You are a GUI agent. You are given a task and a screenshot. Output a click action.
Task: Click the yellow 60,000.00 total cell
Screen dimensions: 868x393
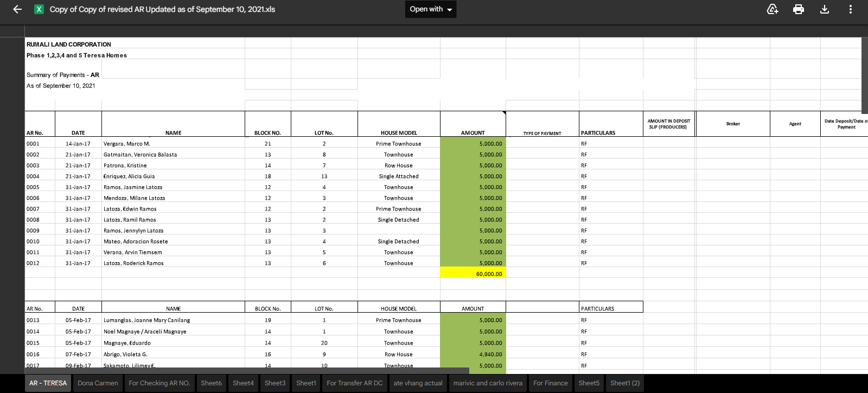click(x=473, y=272)
